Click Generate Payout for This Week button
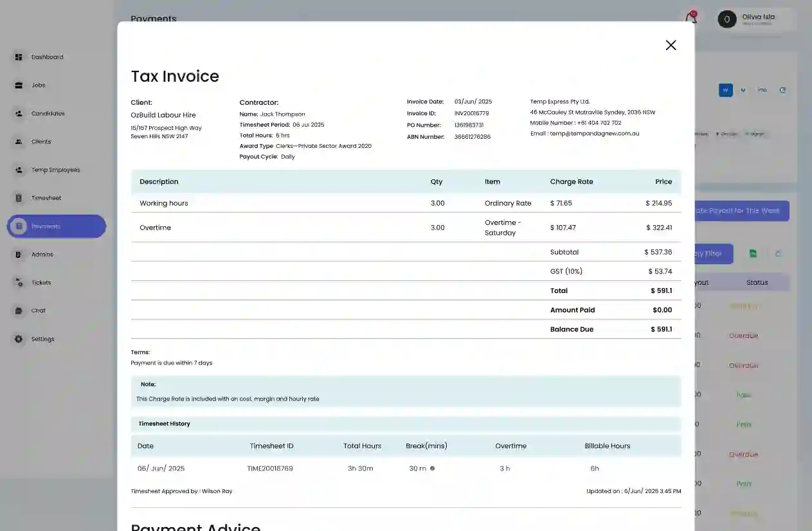The height and width of the screenshot is (531, 812). pyautogui.click(x=741, y=211)
